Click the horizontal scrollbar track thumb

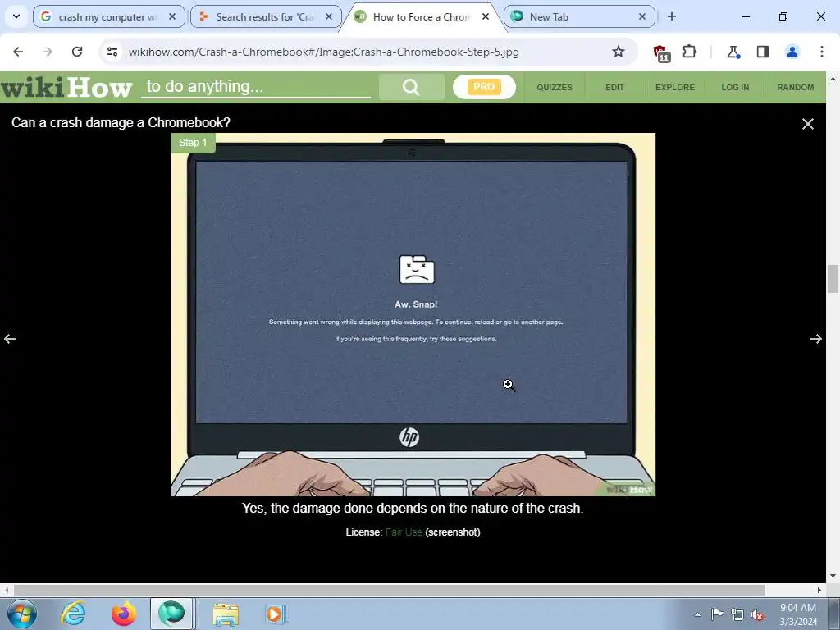click(x=390, y=590)
